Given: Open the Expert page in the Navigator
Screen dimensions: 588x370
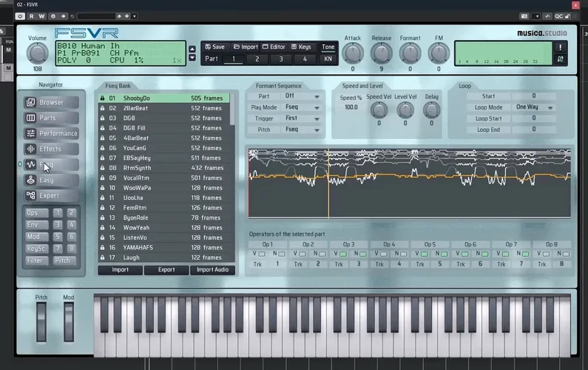Looking at the screenshot, I should (51, 195).
